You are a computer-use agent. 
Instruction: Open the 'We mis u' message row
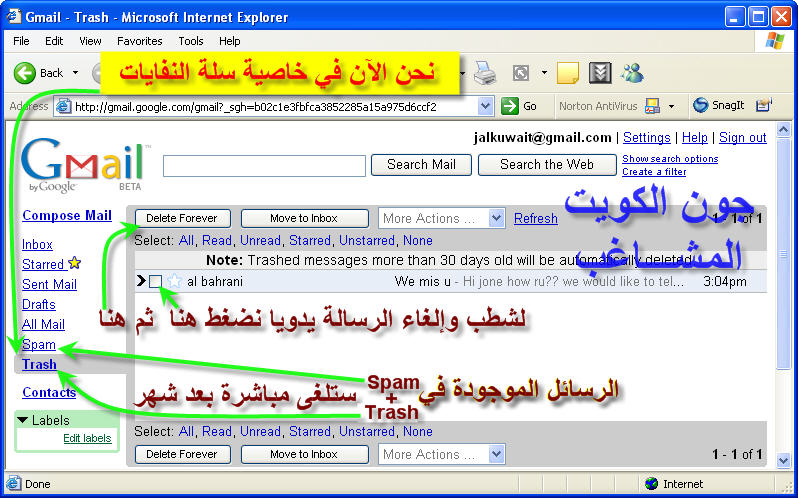450,281
